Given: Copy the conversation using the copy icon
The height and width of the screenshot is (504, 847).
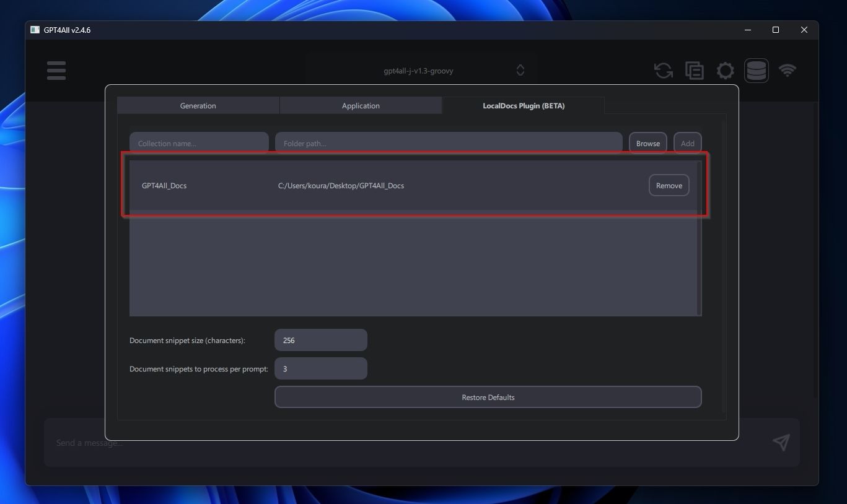Looking at the screenshot, I should pyautogui.click(x=695, y=71).
